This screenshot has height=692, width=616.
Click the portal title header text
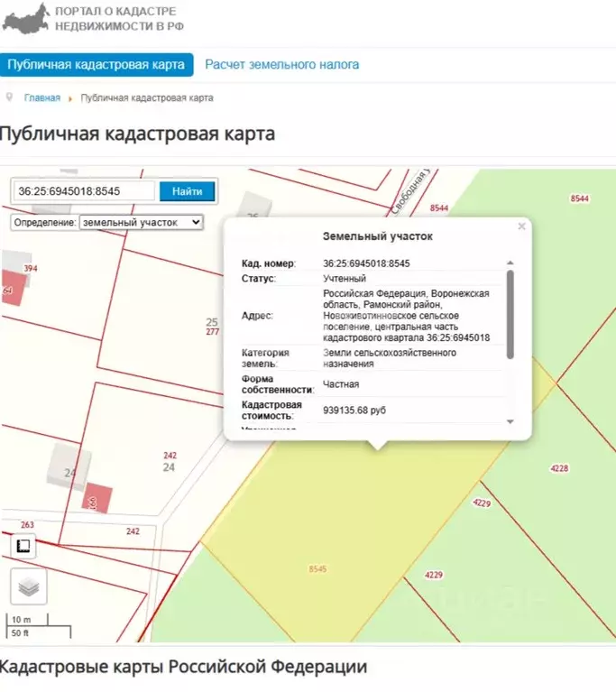point(119,18)
